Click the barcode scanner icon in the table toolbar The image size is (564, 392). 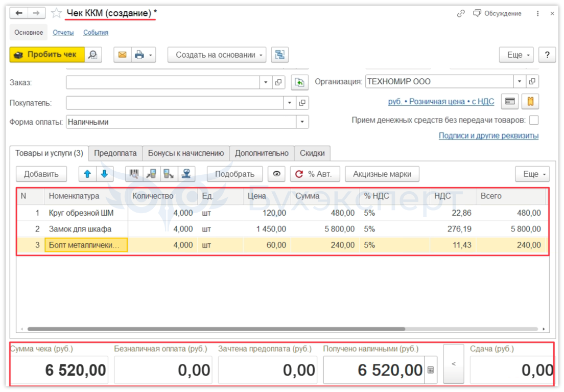coord(134,174)
